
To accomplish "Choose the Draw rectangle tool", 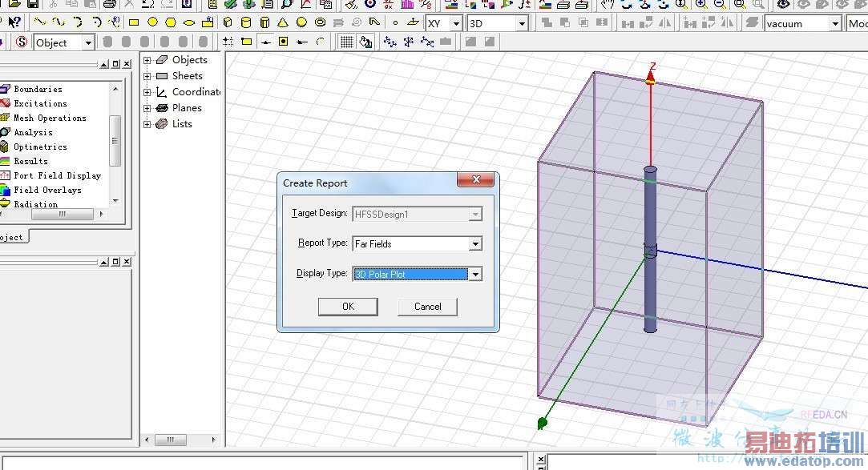I will point(133,22).
